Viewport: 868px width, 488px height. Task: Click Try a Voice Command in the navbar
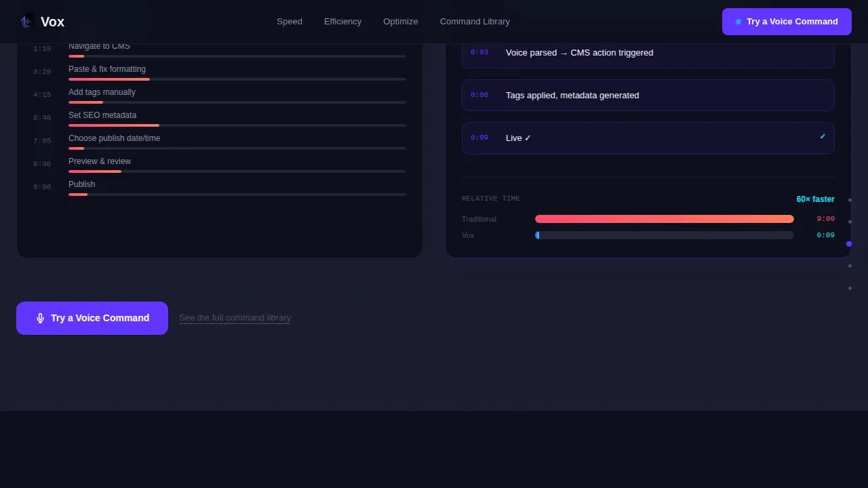coord(787,21)
